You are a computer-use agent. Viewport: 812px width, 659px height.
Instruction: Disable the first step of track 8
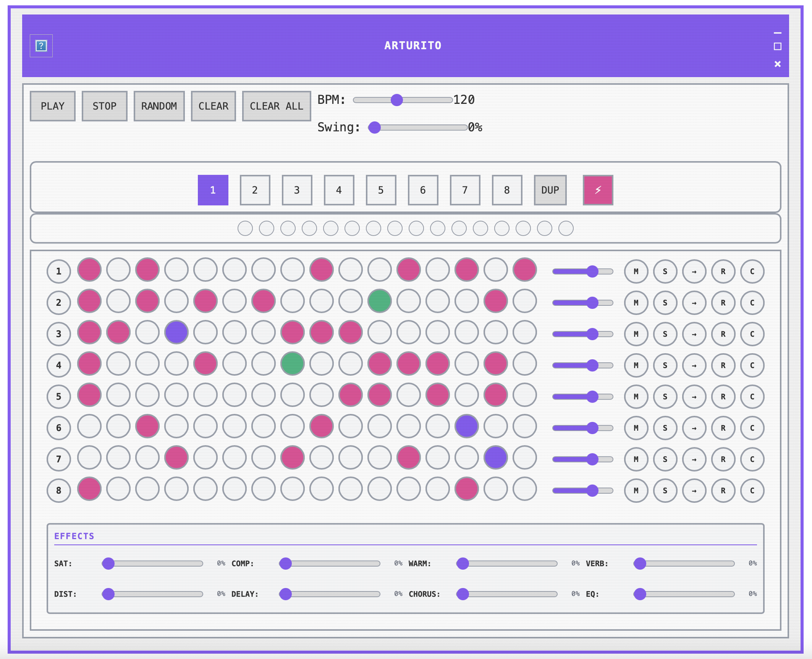click(89, 489)
